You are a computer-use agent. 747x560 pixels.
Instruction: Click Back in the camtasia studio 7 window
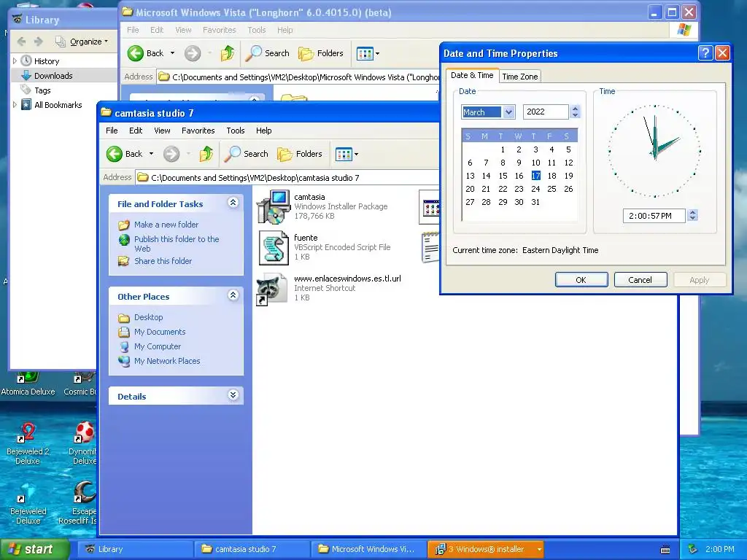[x=124, y=154]
